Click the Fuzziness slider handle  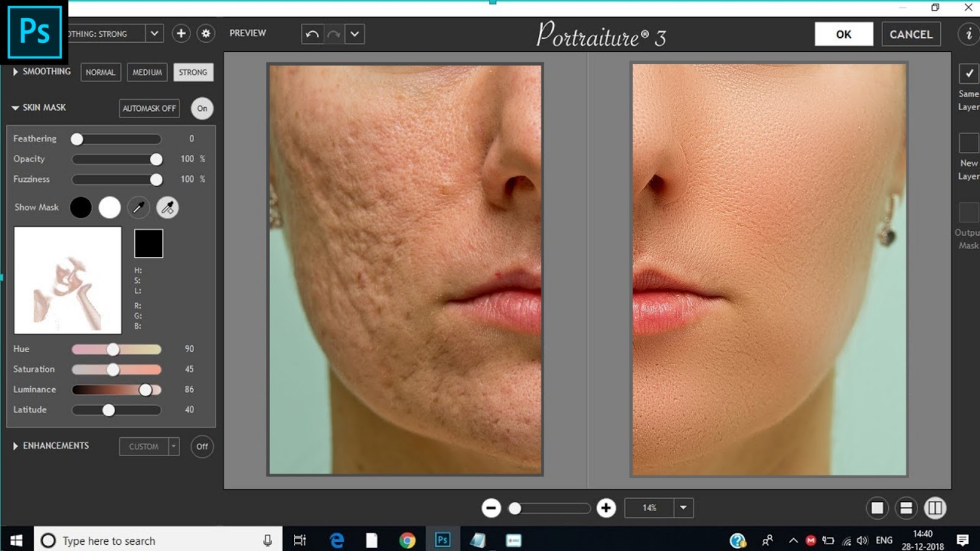point(156,180)
